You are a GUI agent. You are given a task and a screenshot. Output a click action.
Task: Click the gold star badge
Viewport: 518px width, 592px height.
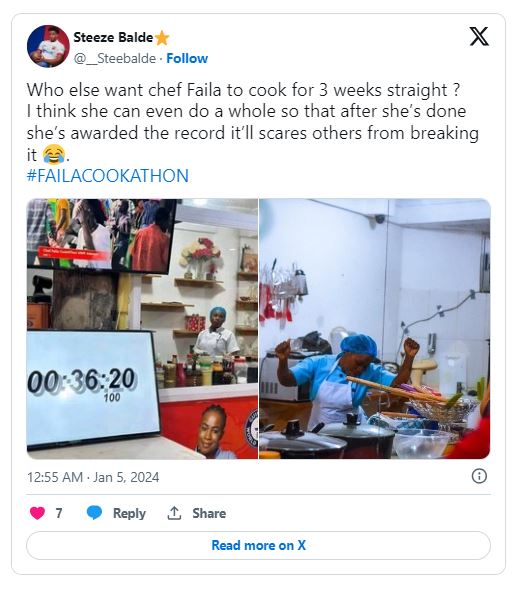162,38
